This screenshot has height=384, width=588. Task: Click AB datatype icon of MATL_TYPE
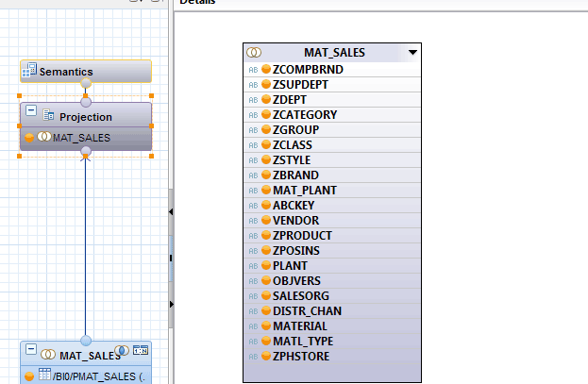point(253,342)
